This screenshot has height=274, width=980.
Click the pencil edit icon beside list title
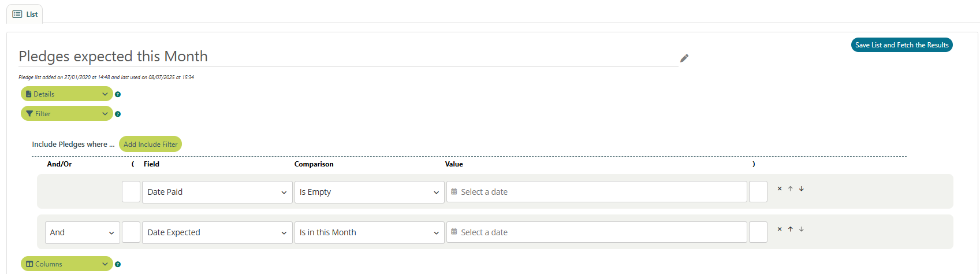(x=684, y=58)
